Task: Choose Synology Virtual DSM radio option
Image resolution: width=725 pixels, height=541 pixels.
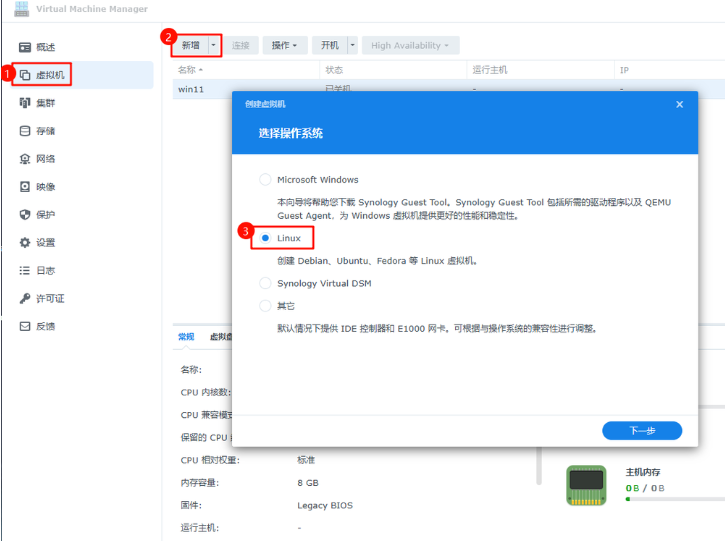Action: (265, 283)
